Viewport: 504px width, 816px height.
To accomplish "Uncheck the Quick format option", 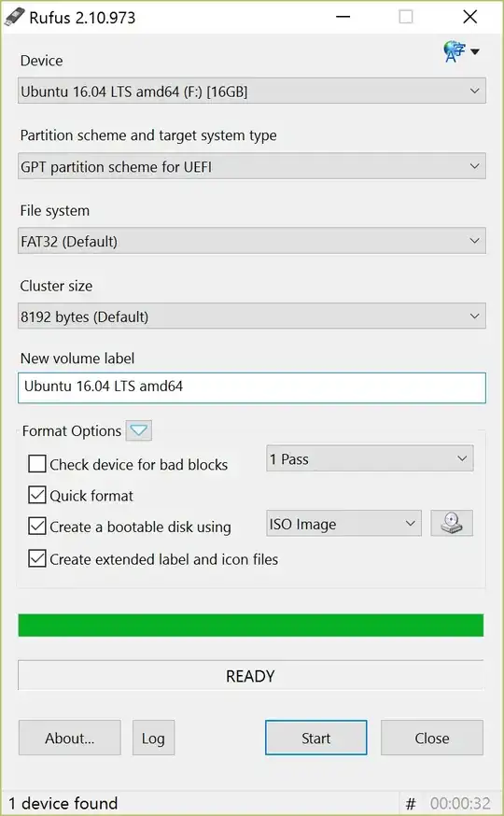I will pos(37,495).
